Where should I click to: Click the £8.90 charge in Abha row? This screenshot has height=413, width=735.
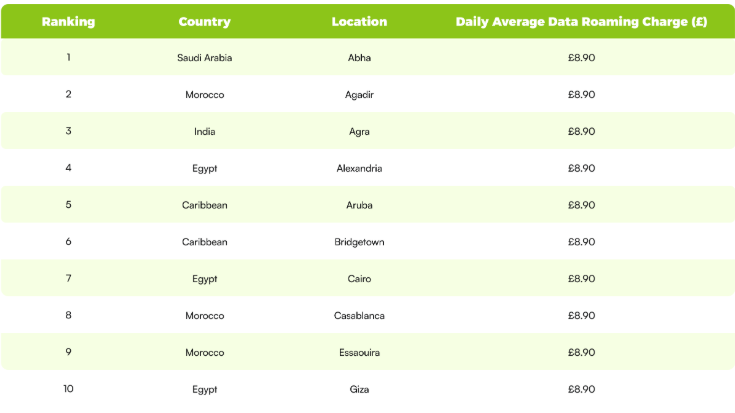pos(581,58)
